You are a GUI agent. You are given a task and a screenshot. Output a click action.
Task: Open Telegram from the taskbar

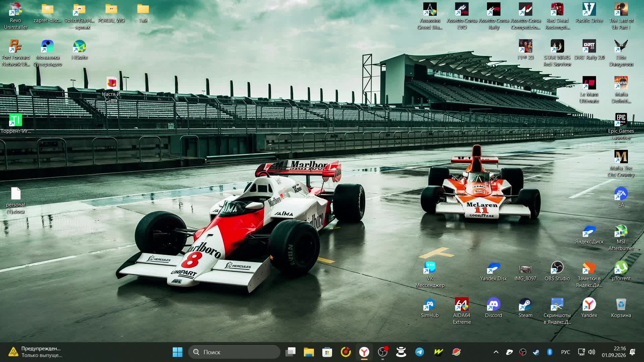coord(420,352)
